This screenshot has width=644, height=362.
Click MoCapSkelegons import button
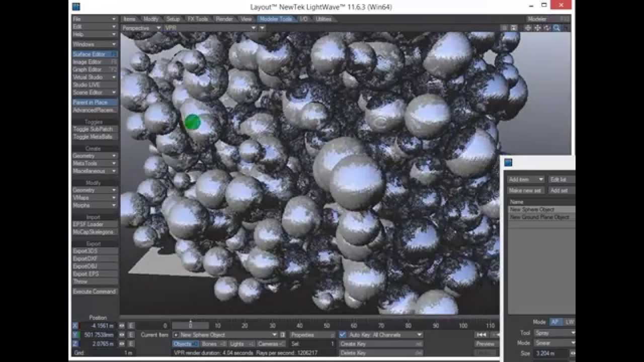(x=95, y=232)
